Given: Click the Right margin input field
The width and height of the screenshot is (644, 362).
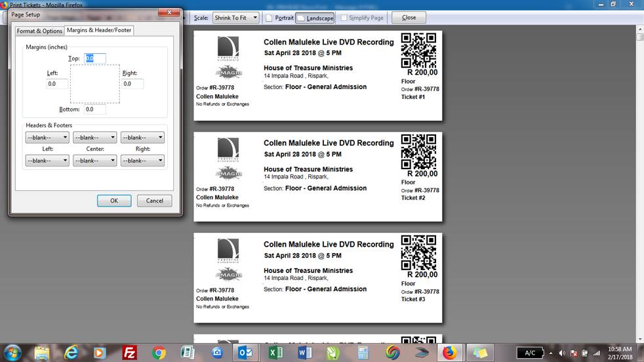Looking at the screenshot, I should tap(132, 84).
